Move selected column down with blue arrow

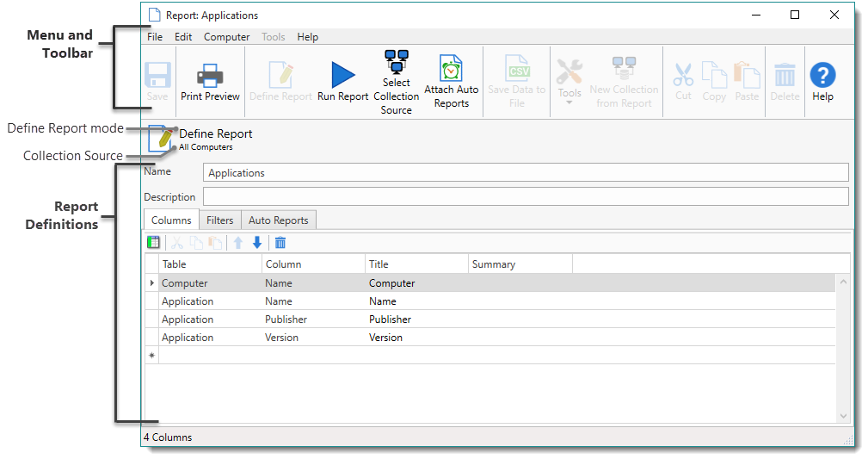(x=256, y=243)
